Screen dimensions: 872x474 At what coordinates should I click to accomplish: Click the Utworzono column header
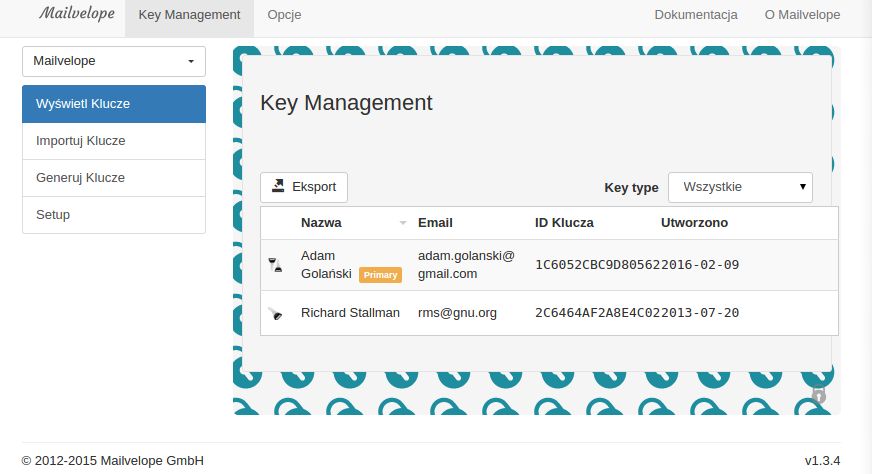tap(695, 223)
